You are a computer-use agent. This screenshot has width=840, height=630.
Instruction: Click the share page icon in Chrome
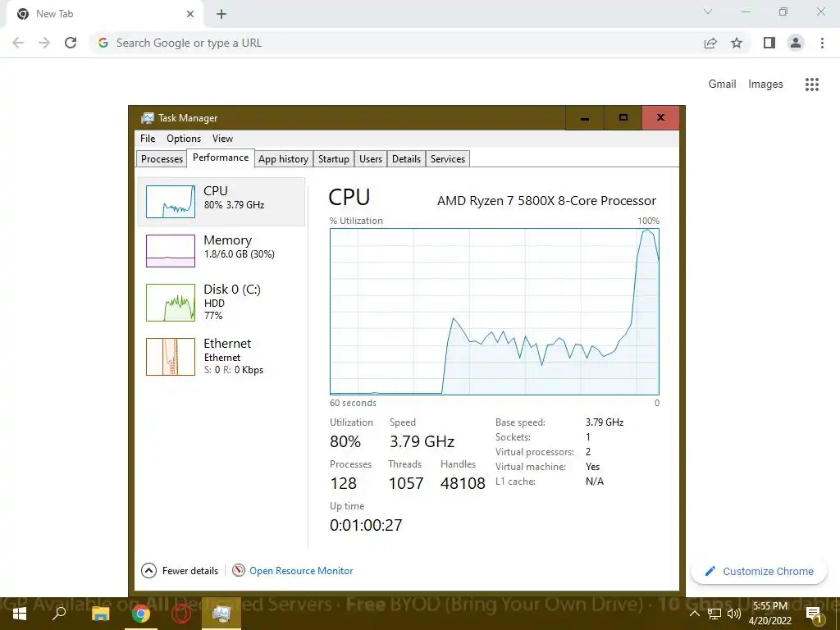710,43
